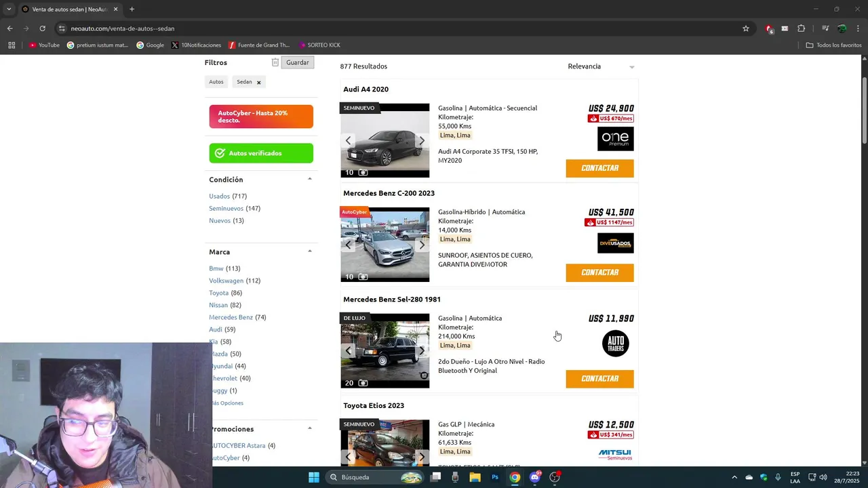Open the Mercedes C-200 photo thumbnail
Screen dimensions: 868x488
pos(385,245)
